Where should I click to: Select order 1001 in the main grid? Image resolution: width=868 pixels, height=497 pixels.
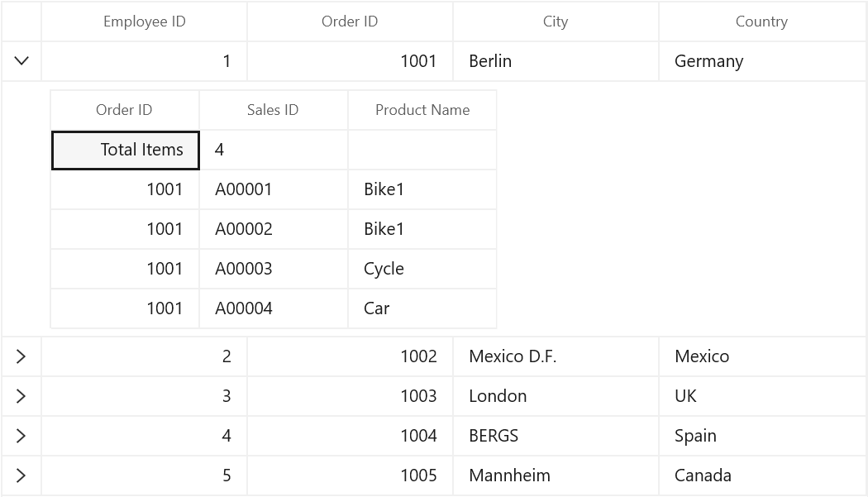point(350,61)
